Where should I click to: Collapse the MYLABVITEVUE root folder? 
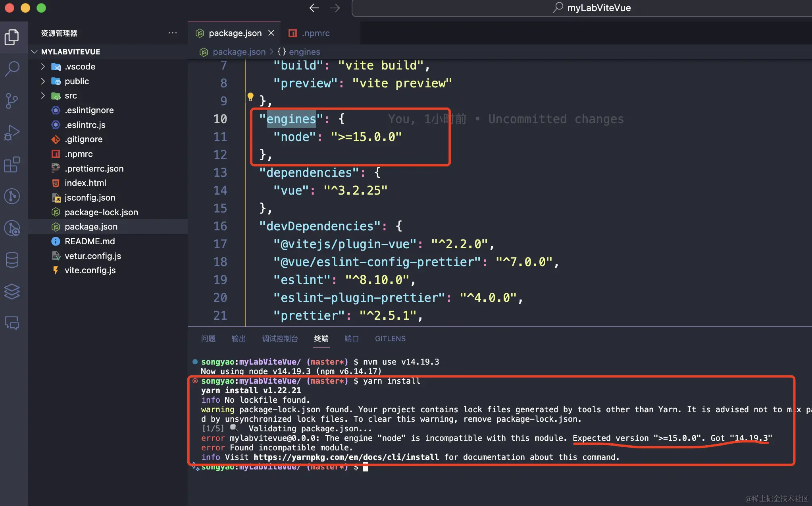[x=34, y=52]
